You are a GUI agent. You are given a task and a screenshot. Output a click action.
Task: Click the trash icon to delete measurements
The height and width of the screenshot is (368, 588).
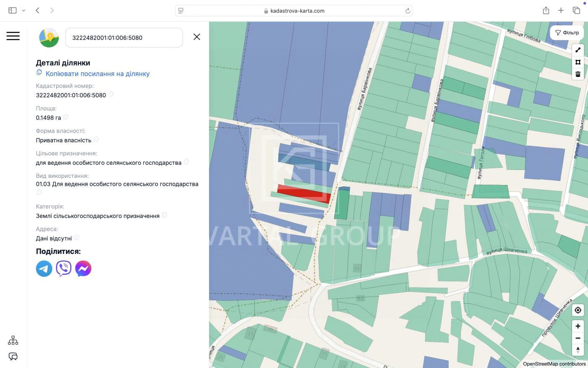[578, 74]
